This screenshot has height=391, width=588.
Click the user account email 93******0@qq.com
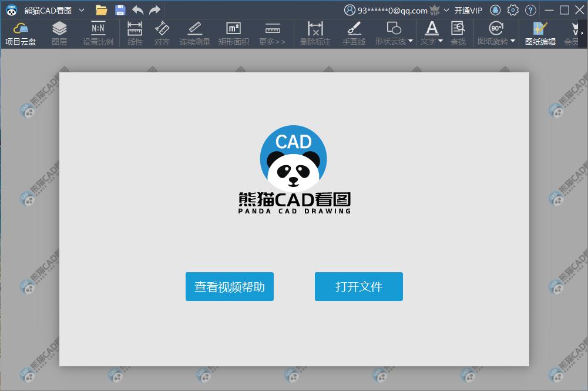(392, 11)
